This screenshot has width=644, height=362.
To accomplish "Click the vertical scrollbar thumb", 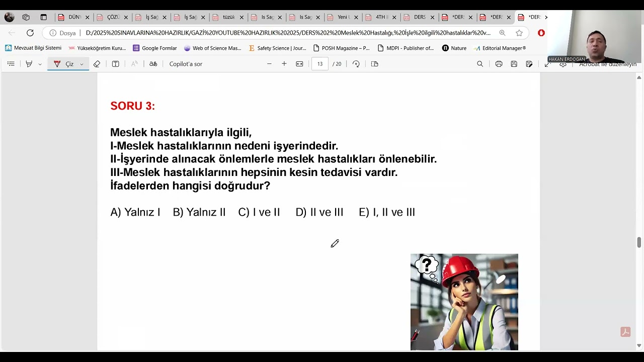I will [x=639, y=242].
